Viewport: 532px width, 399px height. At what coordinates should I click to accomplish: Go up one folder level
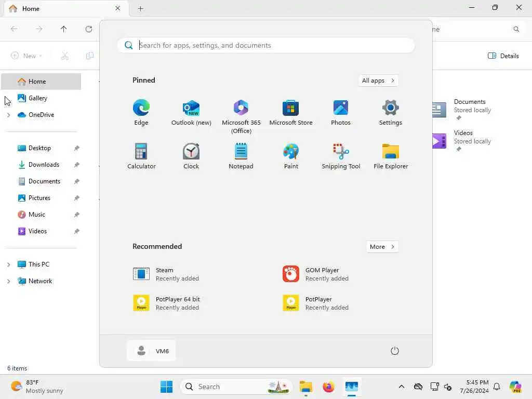click(64, 29)
